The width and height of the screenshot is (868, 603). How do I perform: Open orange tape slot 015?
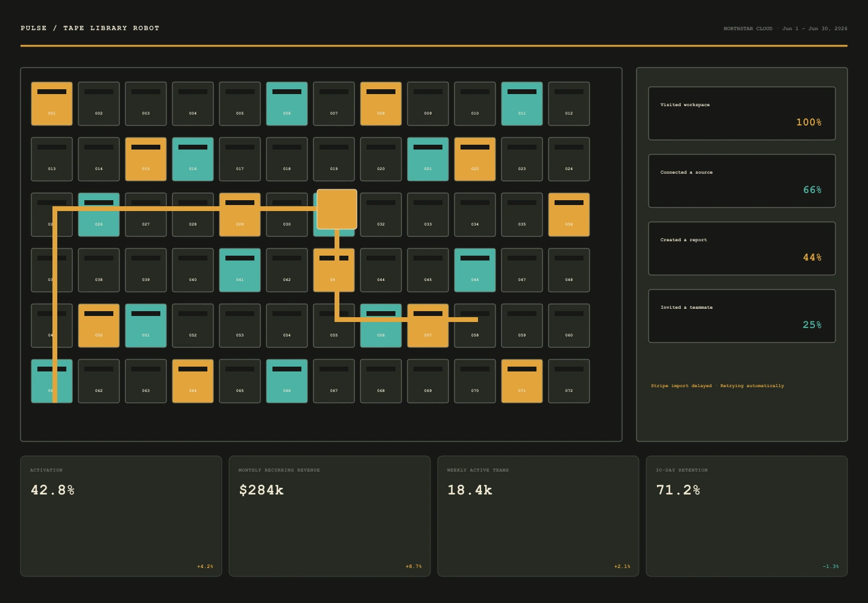146,159
